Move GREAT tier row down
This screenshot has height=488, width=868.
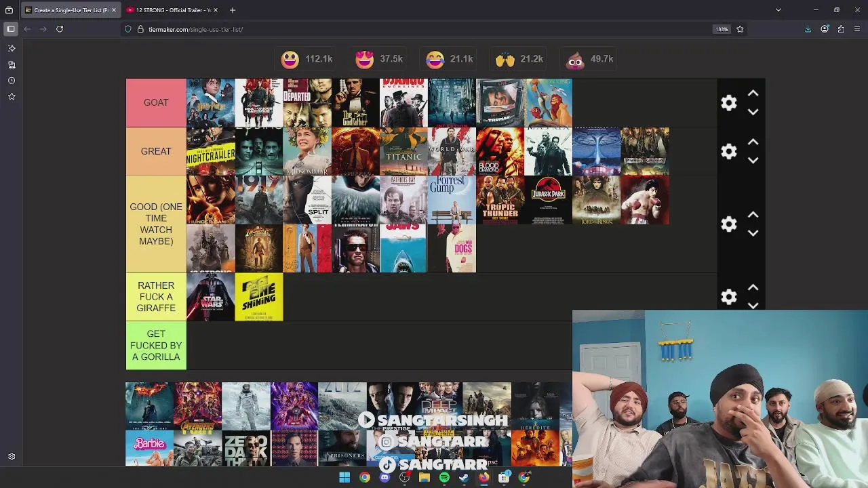[753, 161]
